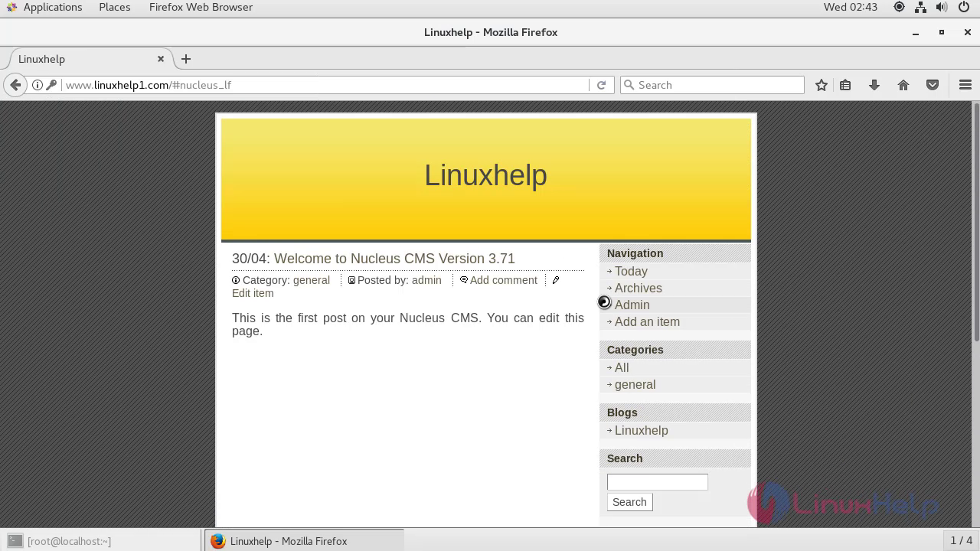Open the Firefox Web Browser app menu
Screen dimensions: 980x551
pyautogui.click(x=201, y=7)
